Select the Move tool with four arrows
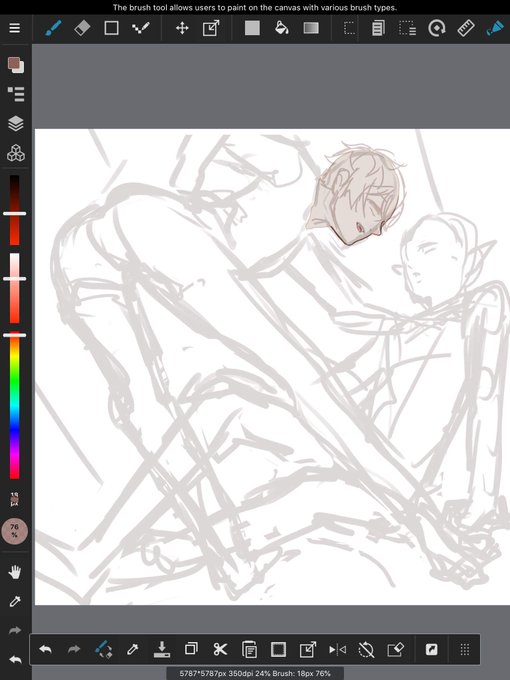Viewport: 510px width, 680px height. pyautogui.click(x=182, y=28)
